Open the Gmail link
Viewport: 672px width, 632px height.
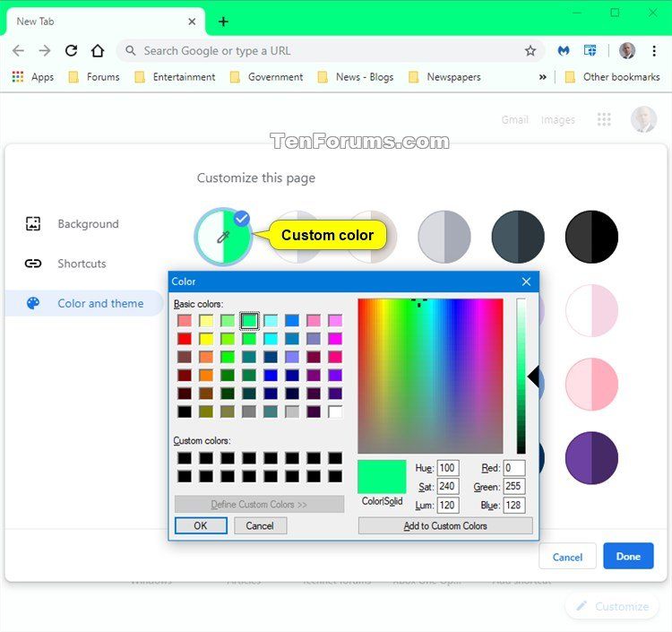(514, 119)
